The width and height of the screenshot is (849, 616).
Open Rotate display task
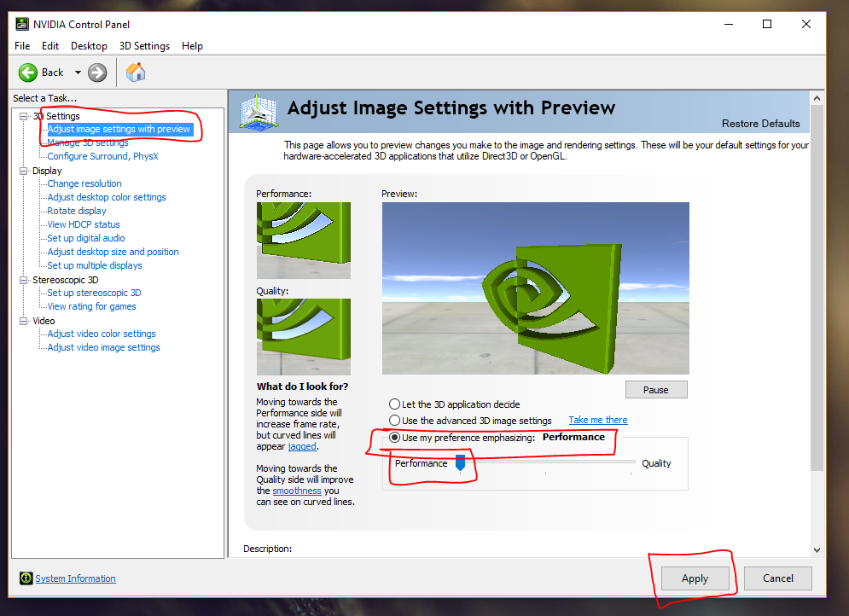(76, 211)
